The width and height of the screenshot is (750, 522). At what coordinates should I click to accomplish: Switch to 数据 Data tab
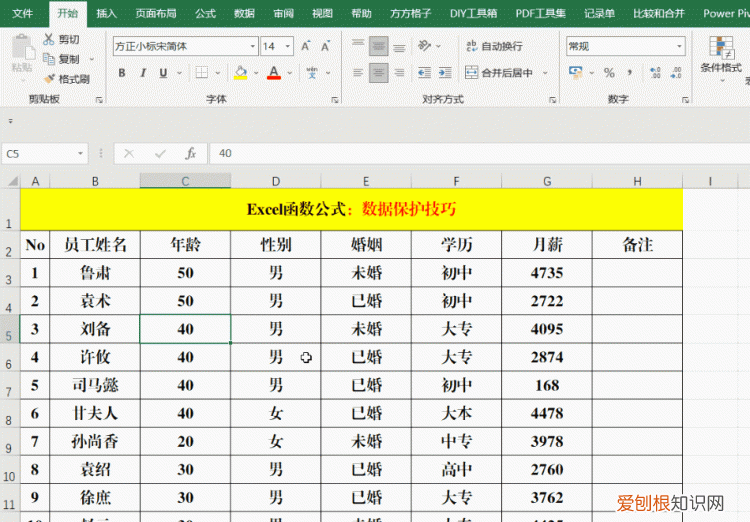tap(244, 13)
